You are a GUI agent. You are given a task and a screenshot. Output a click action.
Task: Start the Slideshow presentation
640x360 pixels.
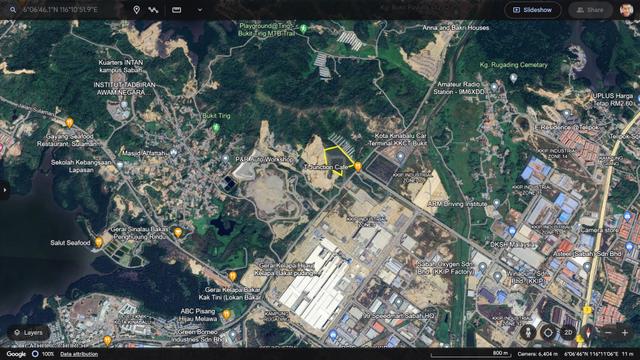pos(533,10)
